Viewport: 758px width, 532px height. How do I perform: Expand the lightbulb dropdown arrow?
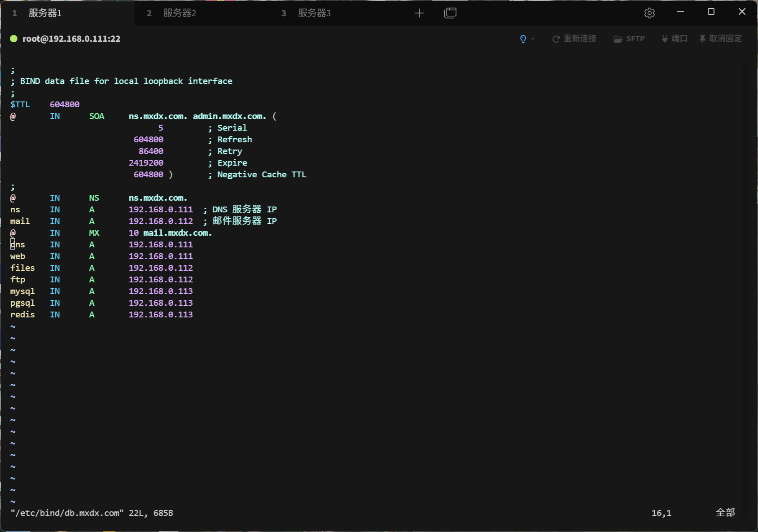(x=533, y=39)
